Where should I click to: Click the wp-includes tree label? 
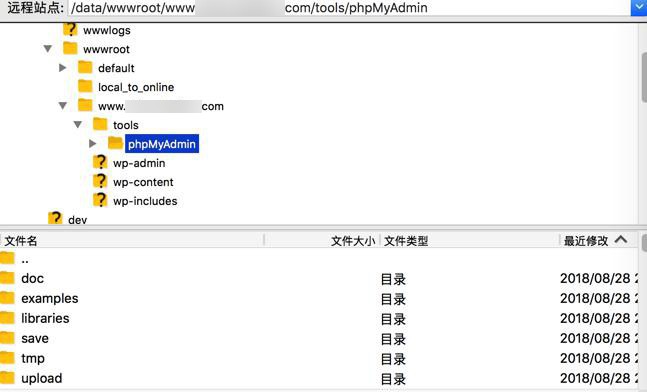click(x=145, y=201)
